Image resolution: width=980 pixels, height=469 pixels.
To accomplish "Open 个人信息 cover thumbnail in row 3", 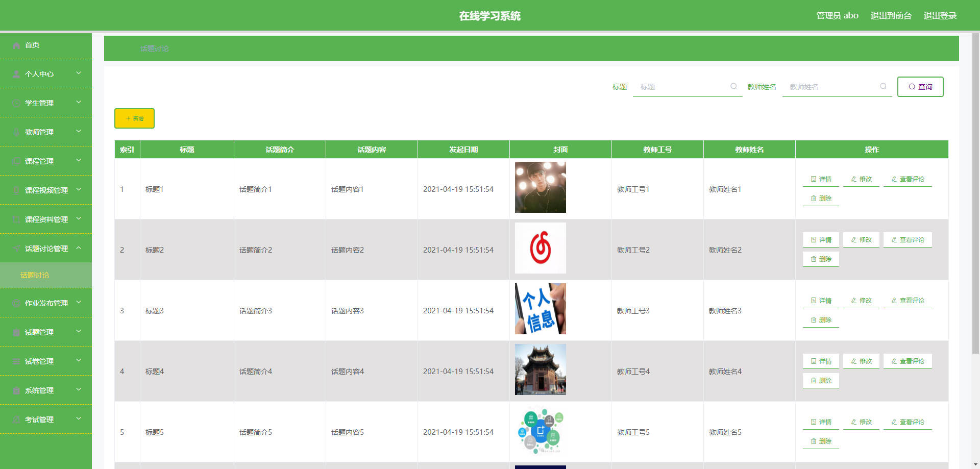I will [x=541, y=309].
